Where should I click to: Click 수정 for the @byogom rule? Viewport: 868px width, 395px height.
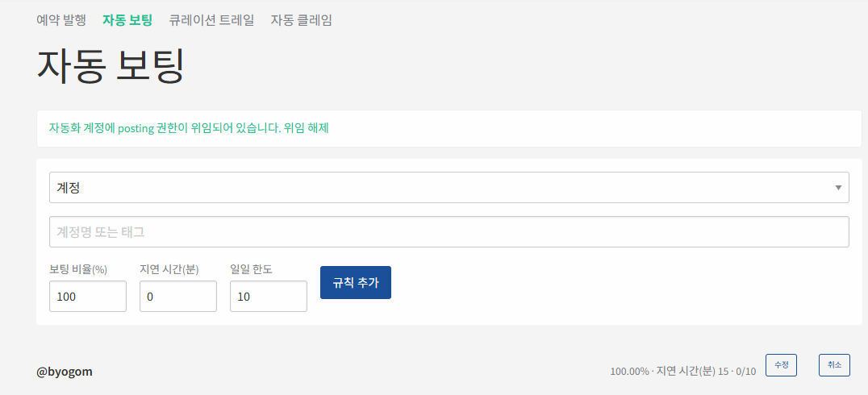(x=781, y=365)
